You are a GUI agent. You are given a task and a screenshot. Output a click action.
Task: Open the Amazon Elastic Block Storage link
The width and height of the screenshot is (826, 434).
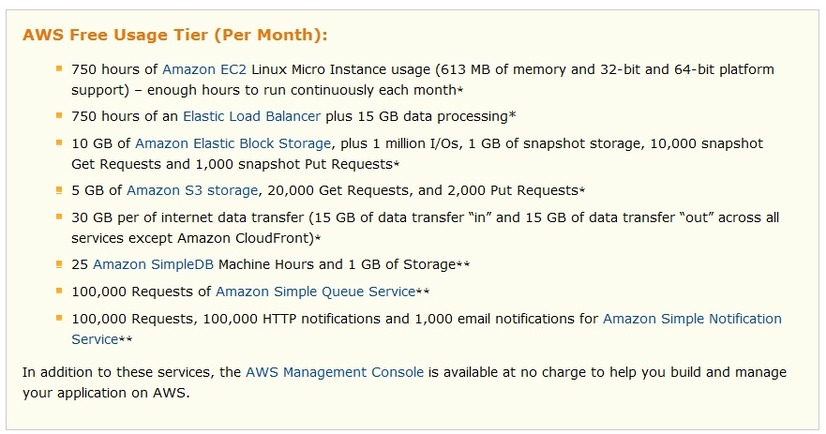(233, 144)
